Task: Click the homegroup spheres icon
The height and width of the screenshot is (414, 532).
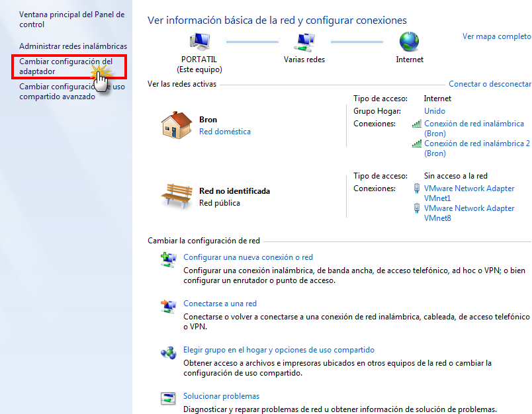Action: [168, 352]
